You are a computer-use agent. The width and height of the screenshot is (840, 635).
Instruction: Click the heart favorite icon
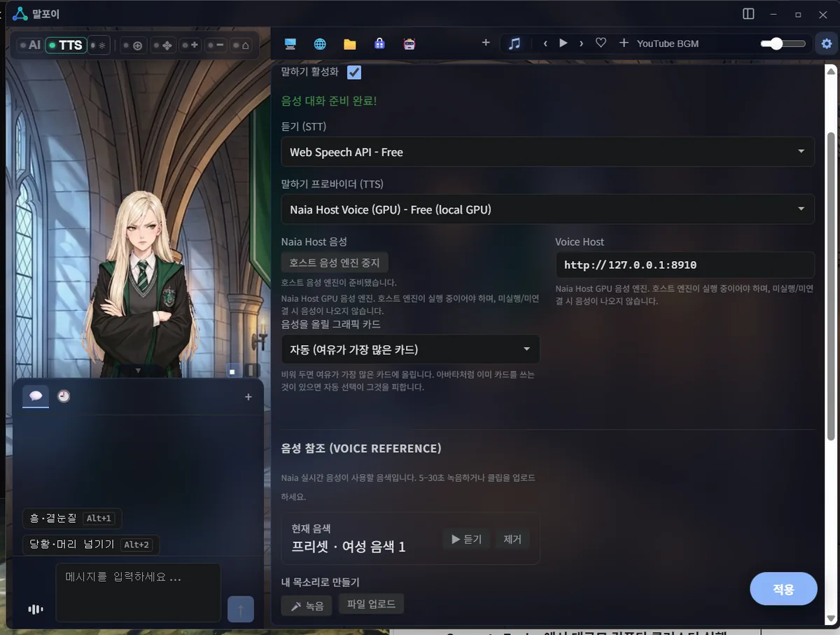601,43
